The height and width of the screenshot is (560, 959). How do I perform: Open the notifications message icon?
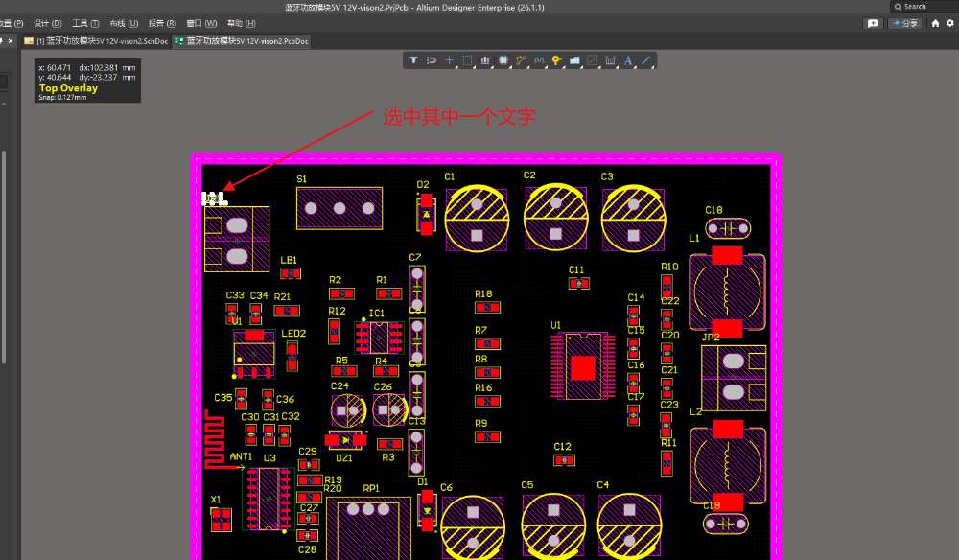pyautogui.click(x=873, y=23)
